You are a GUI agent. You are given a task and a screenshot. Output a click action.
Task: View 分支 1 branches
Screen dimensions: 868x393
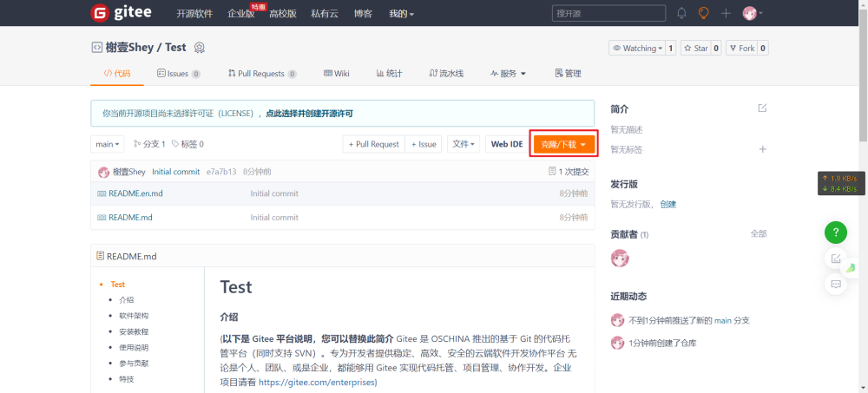point(149,144)
